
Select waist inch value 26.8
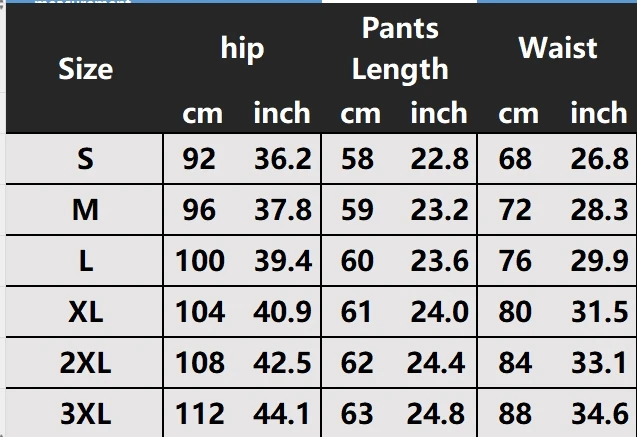pyautogui.click(x=600, y=159)
